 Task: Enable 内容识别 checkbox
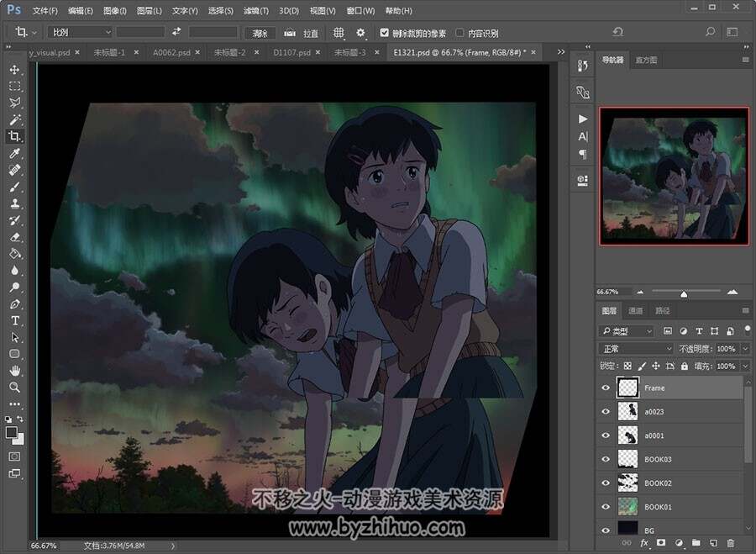(459, 32)
